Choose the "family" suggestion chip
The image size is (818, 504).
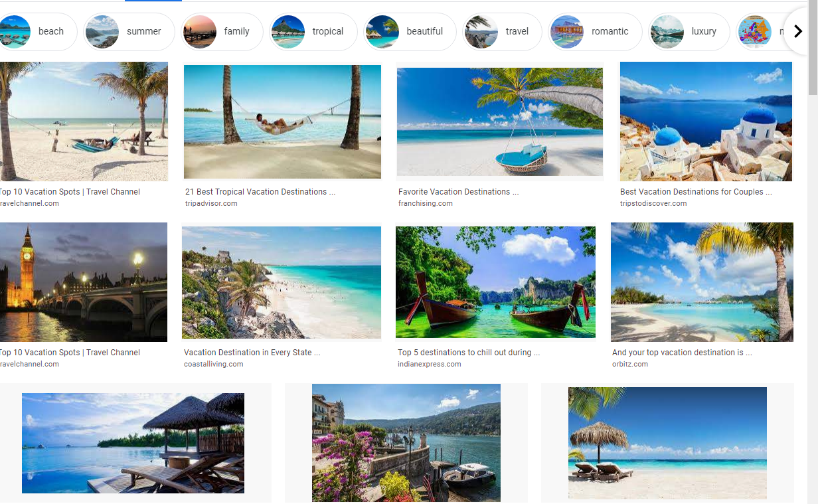pos(222,31)
